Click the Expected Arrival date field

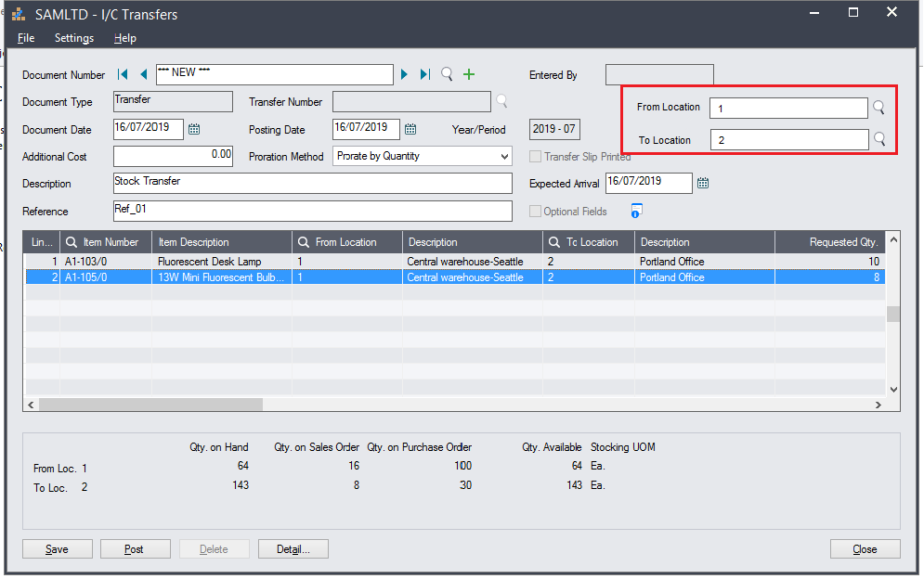649,183
